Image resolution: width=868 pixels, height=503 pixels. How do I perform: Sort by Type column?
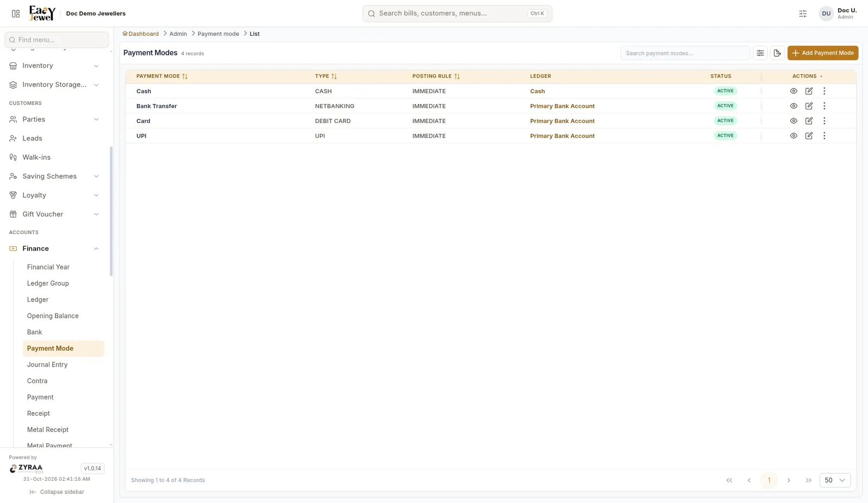334,76
